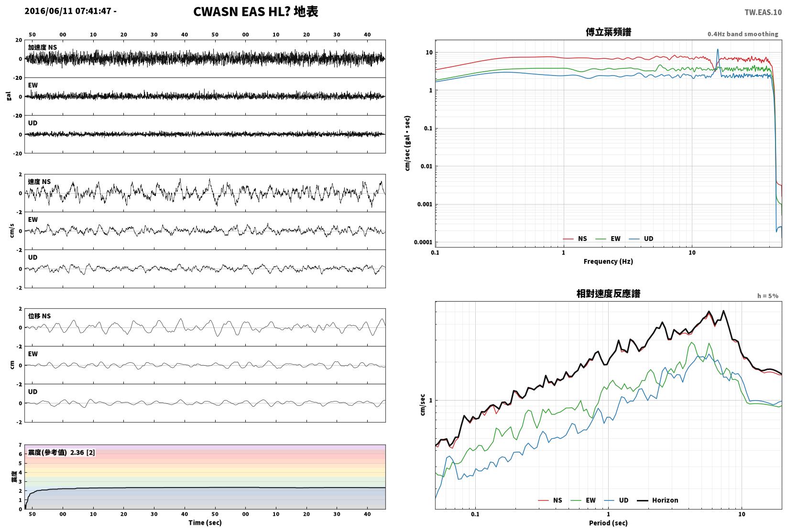
Task: Click the timestamp 2016/06/11 07:41:47
Action: pyautogui.click(x=69, y=11)
